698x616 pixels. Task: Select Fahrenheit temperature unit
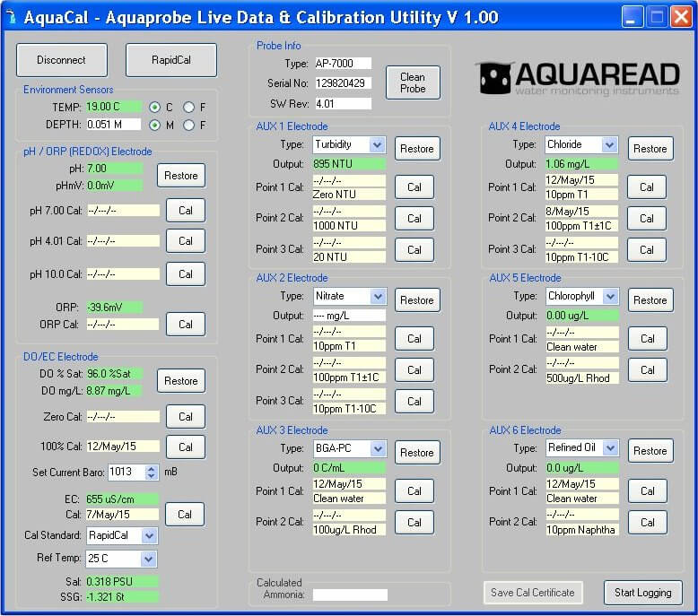coord(189,107)
